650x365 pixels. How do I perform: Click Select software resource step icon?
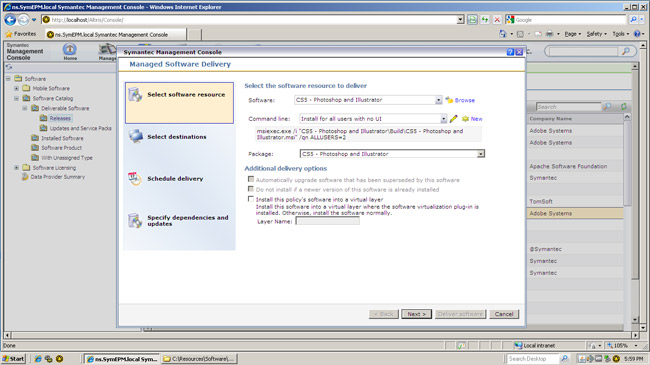(x=135, y=95)
